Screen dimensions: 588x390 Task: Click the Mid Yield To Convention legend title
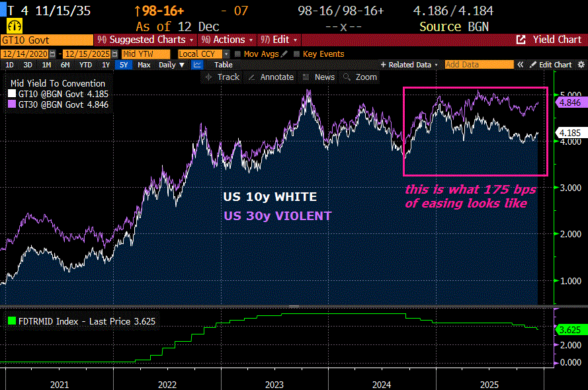pos(58,83)
